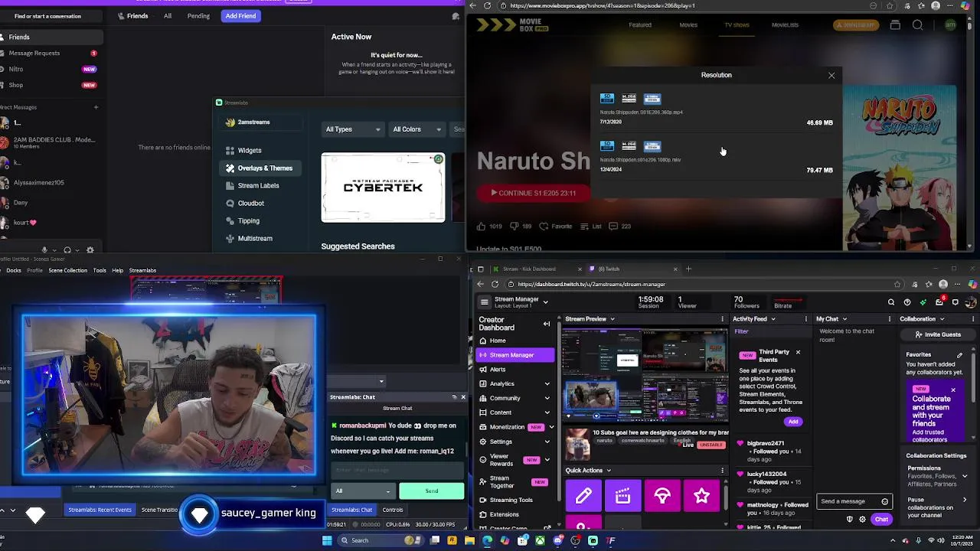The height and width of the screenshot is (551, 980).
Task: Open Stream Preview panel options menu
Action: click(x=722, y=319)
